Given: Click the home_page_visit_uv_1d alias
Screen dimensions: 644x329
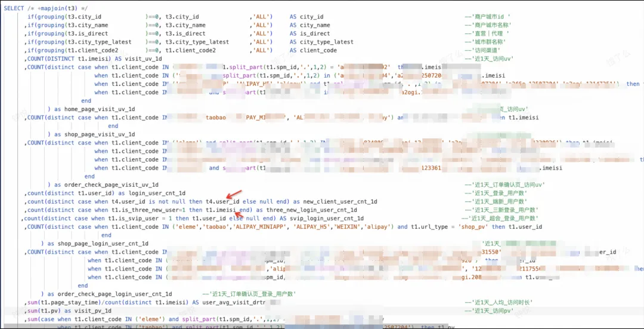Looking at the screenshot, I should click(100, 109).
